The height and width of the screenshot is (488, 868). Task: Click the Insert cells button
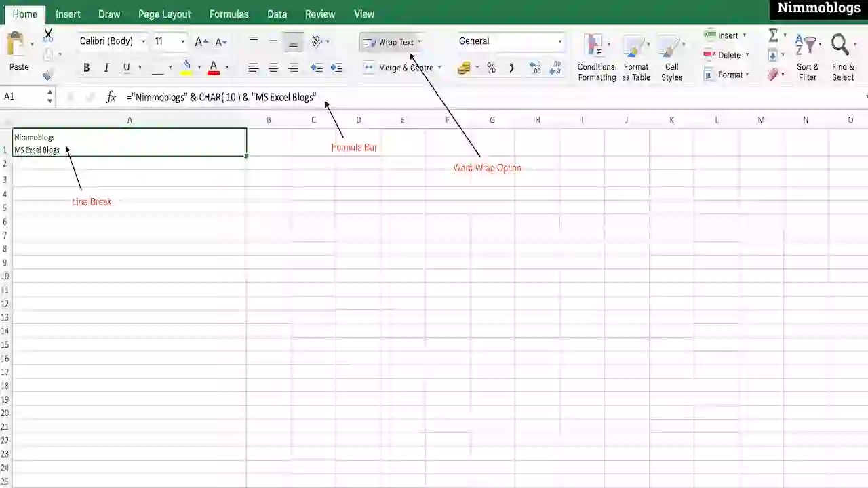pos(723,35)
